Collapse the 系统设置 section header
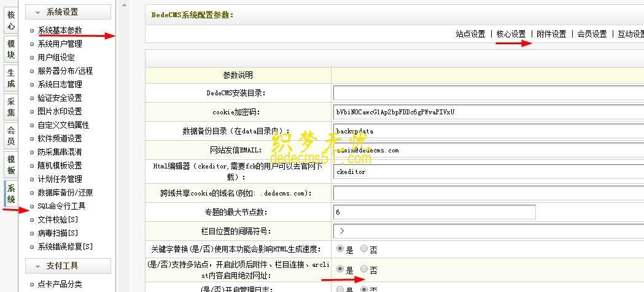The height and width of the screenshot is (292, 644). (68, 12)
